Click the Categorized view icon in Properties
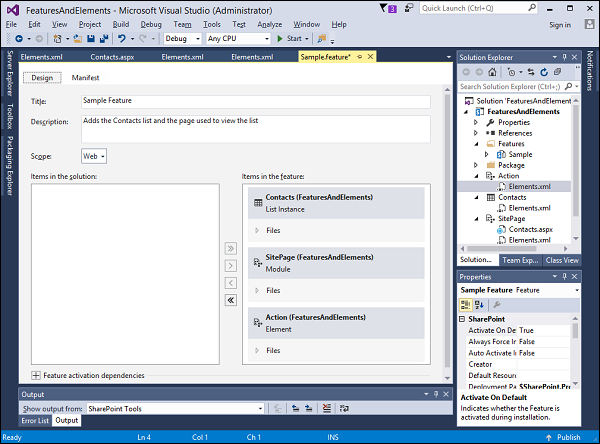 tap(465, 305)
